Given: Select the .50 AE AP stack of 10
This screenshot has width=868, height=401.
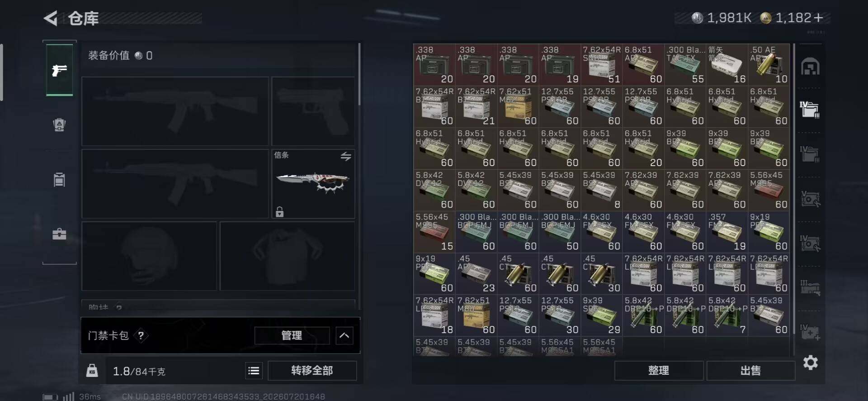Looking at the screenshot, I should coord(769,65).
